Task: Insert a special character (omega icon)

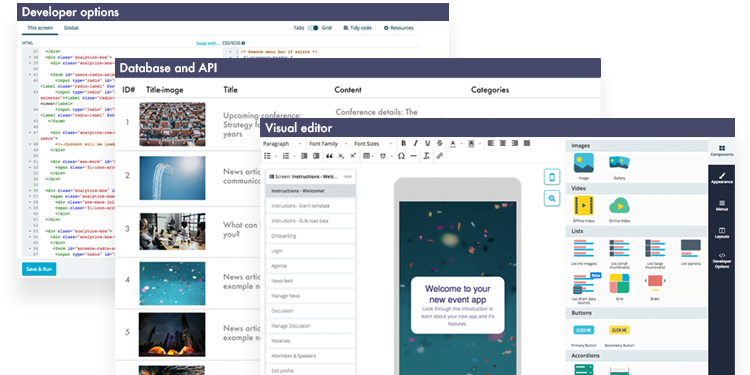Action: point(401,156)
